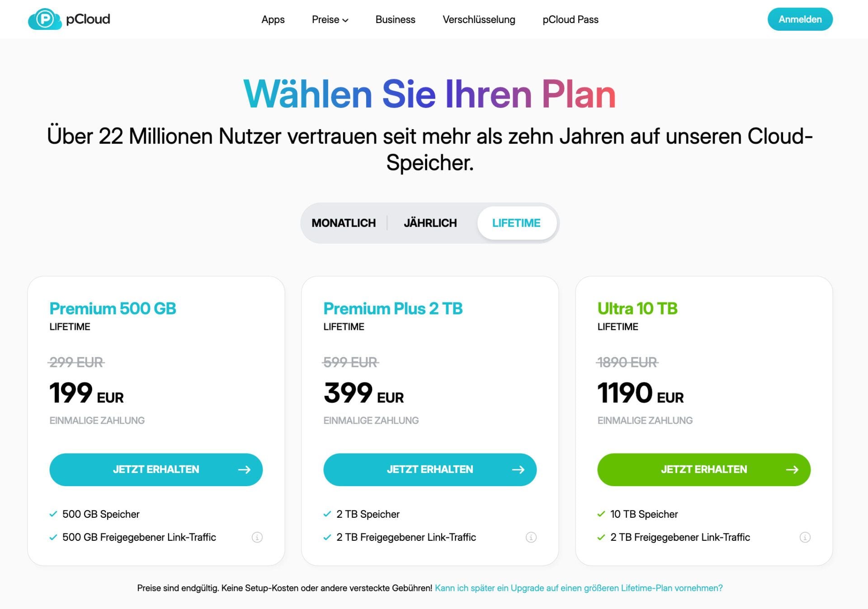868x609 pixels.
Task: Click the info icon next to Premium 500 GB link-traffic
Action: click(x=257, y=537)
